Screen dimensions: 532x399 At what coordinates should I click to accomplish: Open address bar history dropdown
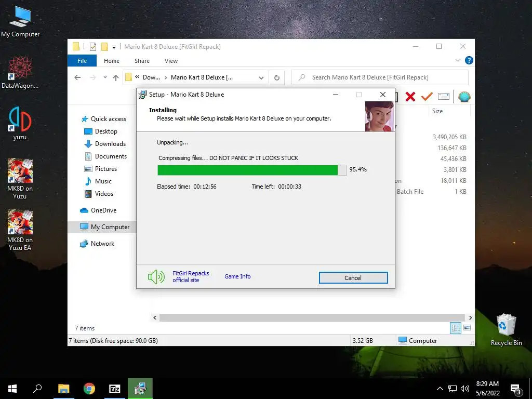(x=261, y=77)
